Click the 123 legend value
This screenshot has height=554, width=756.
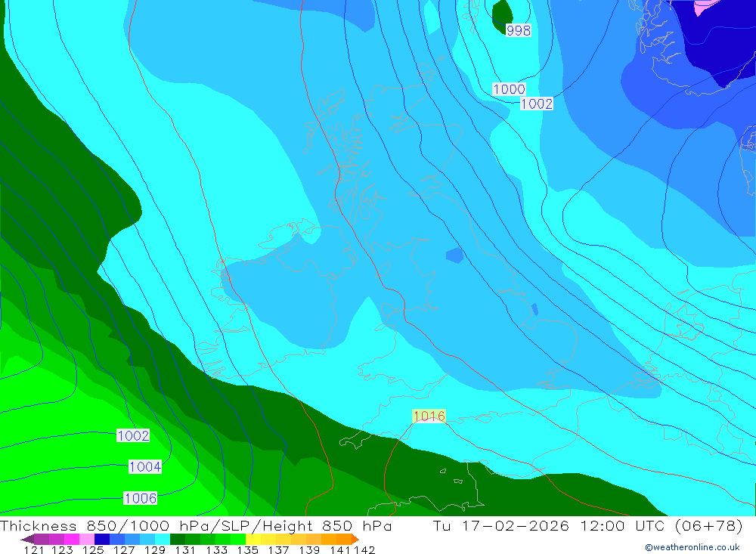pyautogui.click(x=62, y=549)
